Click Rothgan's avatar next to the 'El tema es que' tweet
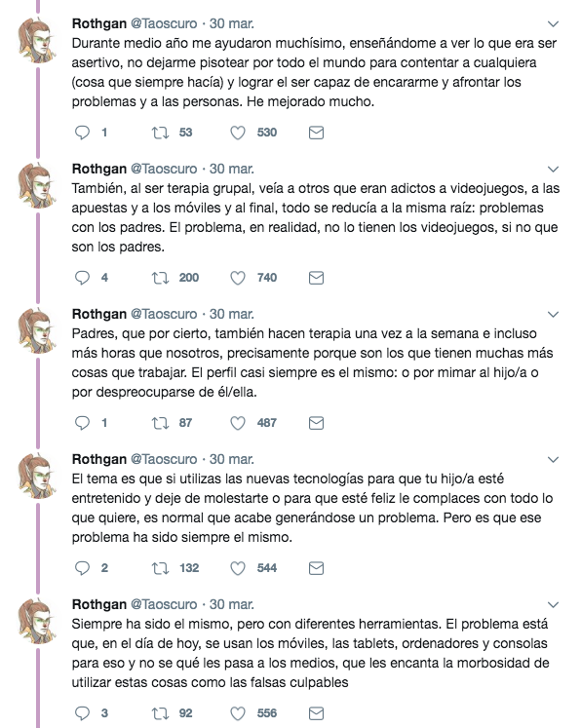This screenshot has height=728, width=581. pos(37,477)
